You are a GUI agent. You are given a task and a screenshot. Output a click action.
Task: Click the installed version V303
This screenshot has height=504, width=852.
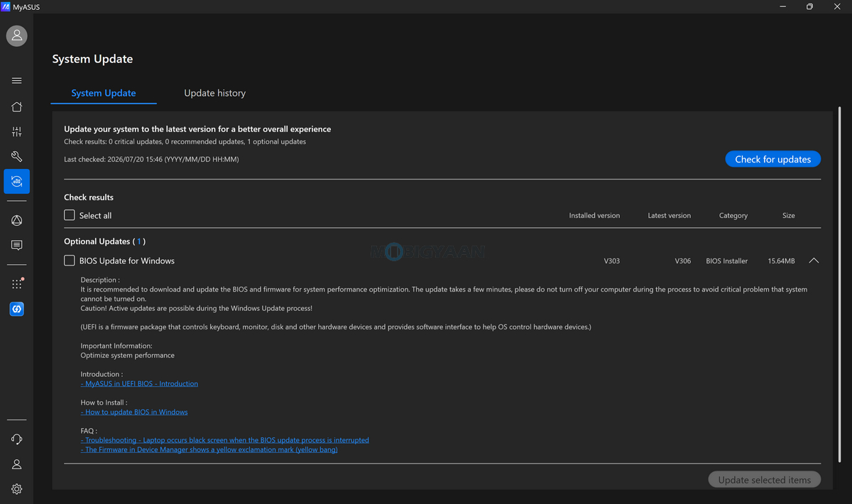pyautogui.click(x=612, y=261)
